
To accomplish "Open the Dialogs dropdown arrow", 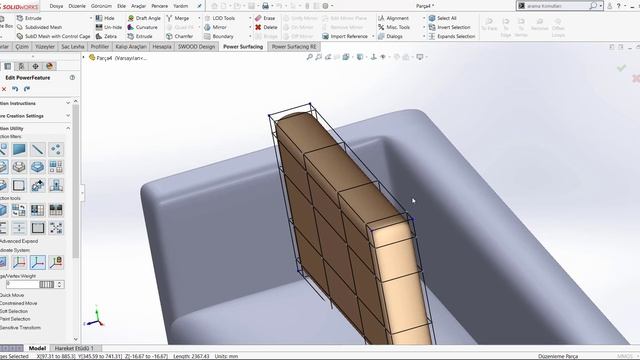I will pos(424,36).
